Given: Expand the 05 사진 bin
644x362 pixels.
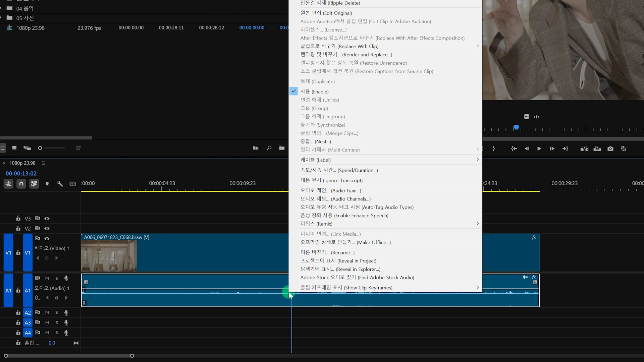Looking at the screenshot, I should click(x=1, y=18).
